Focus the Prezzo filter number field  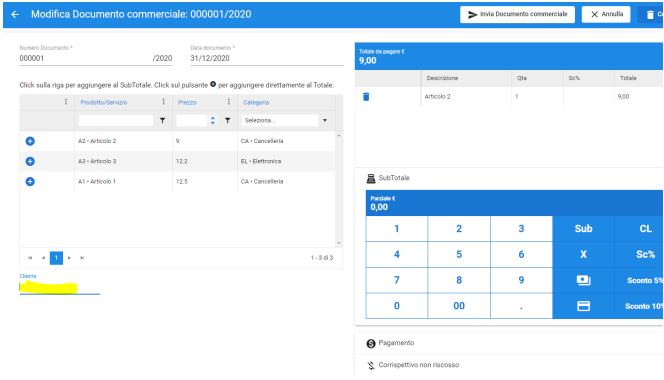click(191, 121)
